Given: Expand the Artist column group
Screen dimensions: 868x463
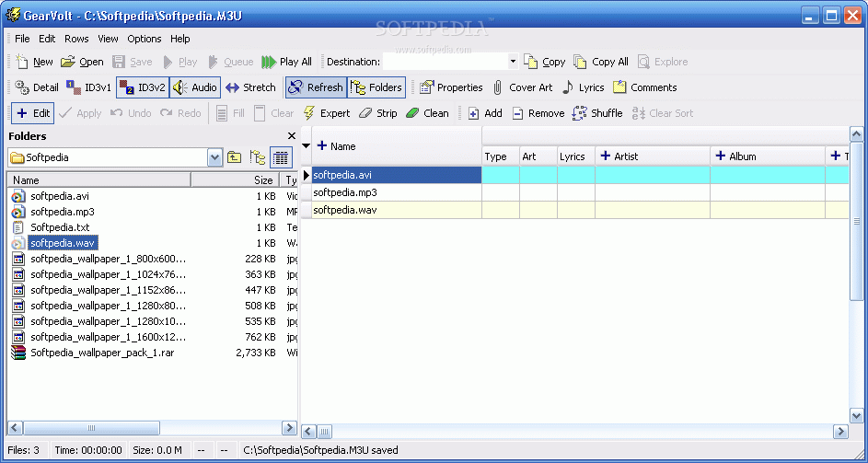Looking at the screenshot, I should tap(606, 156).
